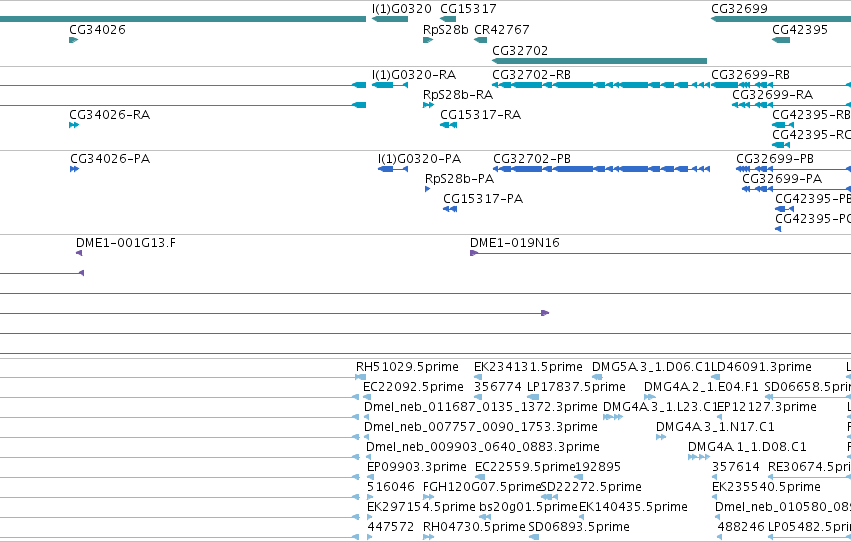Click the 488246 EST label
The width and height of the screenshot is (851, 542).
[x=741, y=528]
